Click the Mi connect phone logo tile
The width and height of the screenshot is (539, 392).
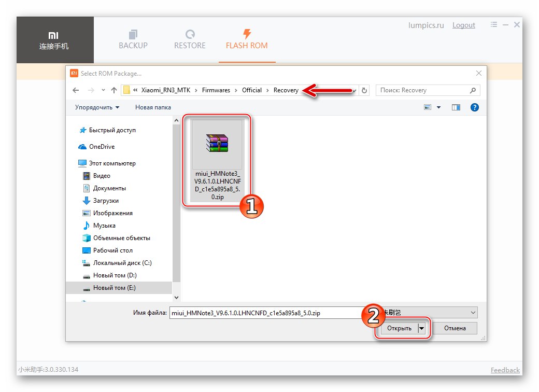tap(54, 40)
